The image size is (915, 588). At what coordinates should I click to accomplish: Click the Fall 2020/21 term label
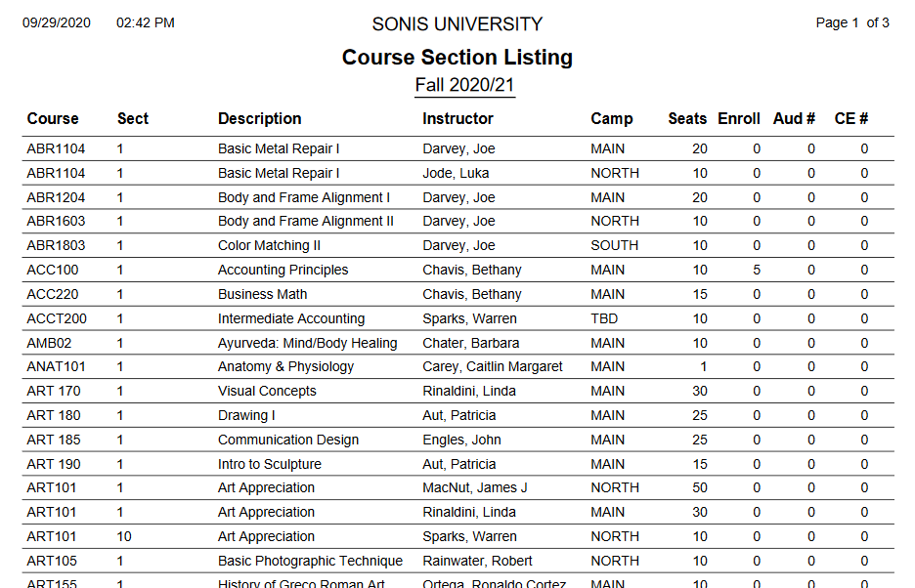[464, 85]
